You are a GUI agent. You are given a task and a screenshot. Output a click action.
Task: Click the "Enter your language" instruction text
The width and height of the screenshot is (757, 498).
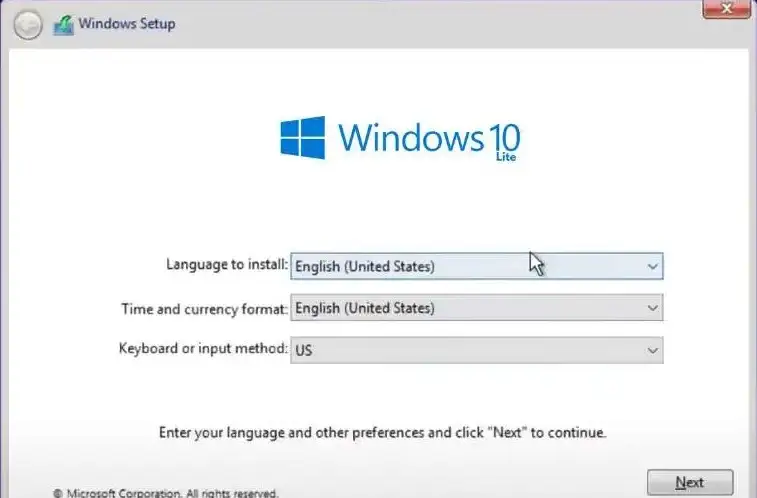pos(382,433)
